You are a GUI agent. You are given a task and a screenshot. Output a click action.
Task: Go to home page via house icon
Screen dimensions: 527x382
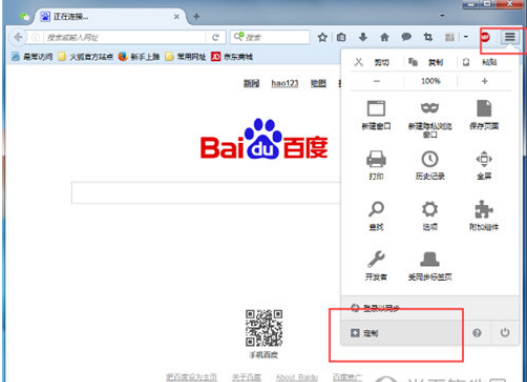click(384, 37)
